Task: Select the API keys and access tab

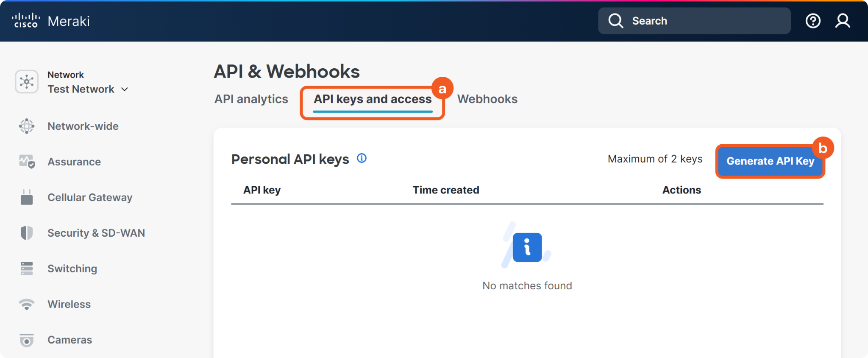Action: coord(372,99)
